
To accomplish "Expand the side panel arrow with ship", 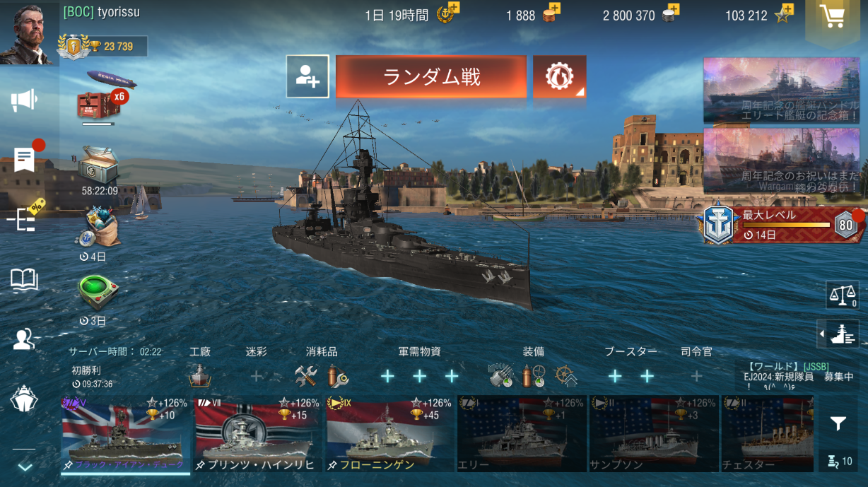I will click(x=838, y=334).
